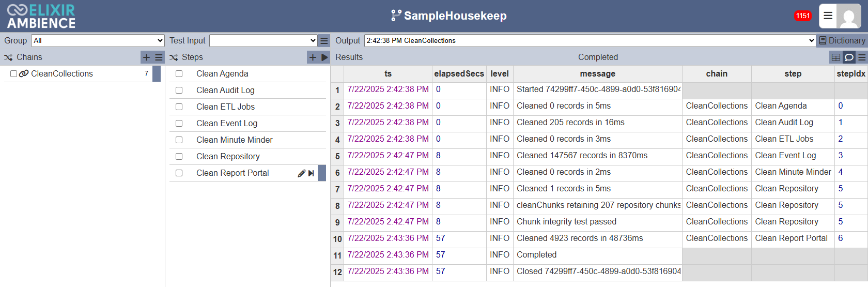Run steps with the play icon

pyautogui.click(x=324, y=57)
